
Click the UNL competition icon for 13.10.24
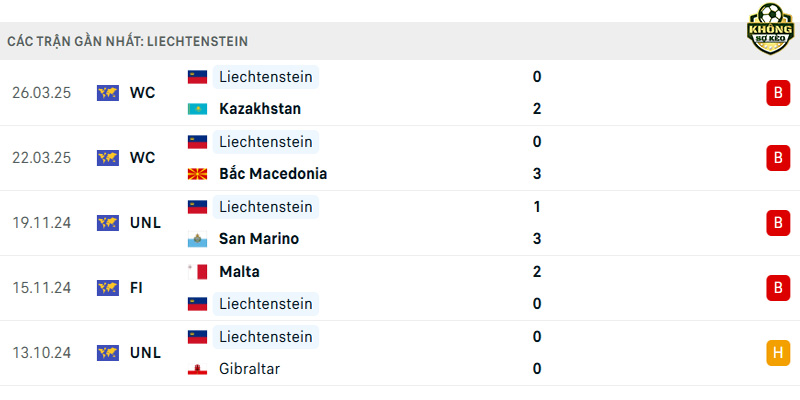click(x=108, y=353)
